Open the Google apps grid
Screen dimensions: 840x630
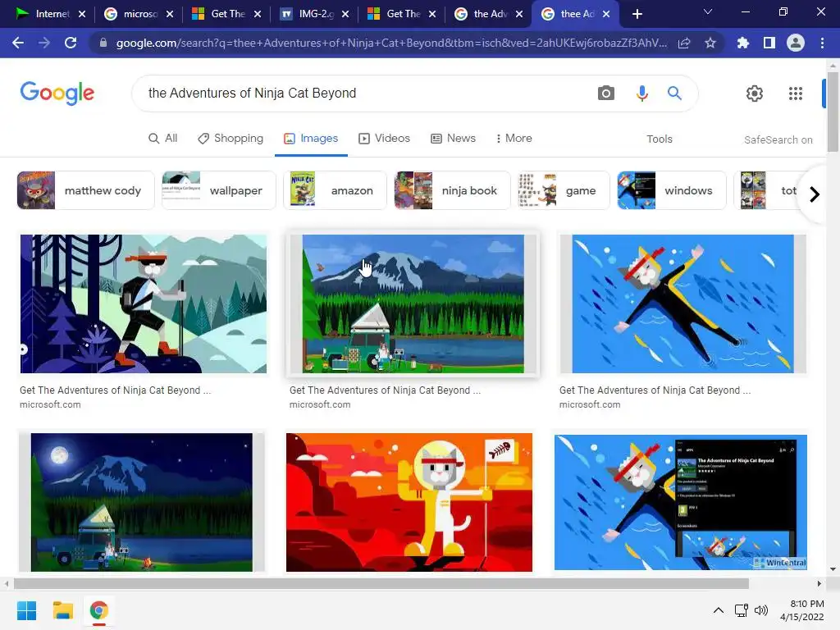796,94
